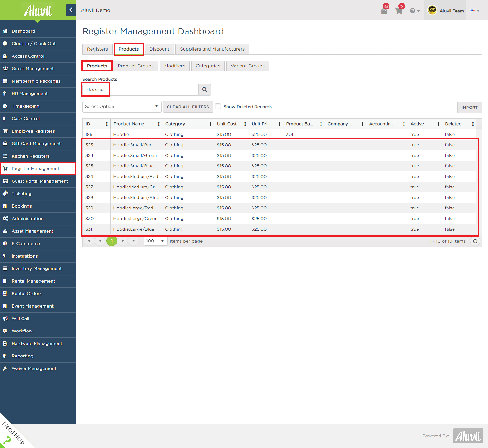Switch to Product Groups sub-tab
488x448 pixels.
pos(136,66)
